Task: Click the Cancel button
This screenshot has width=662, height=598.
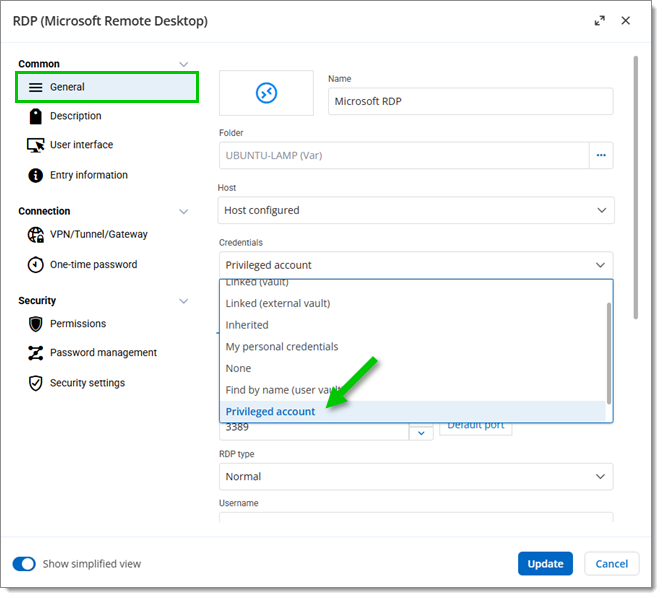Action: tap(611, 564)
